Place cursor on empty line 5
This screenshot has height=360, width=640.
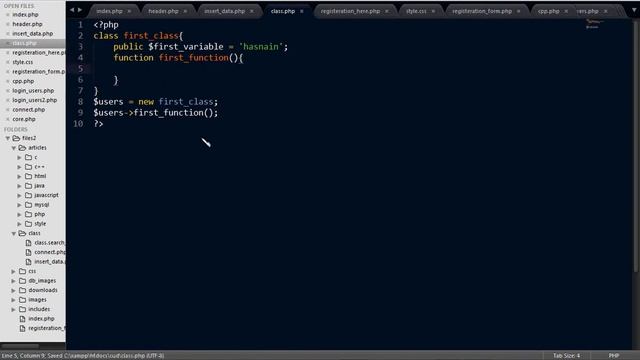coord(351,69)
